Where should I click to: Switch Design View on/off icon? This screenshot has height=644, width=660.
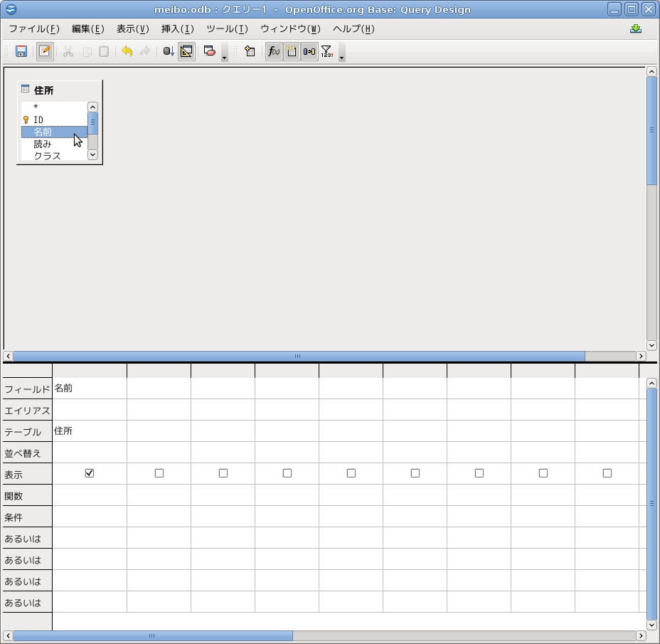click(x=186, y=51)
